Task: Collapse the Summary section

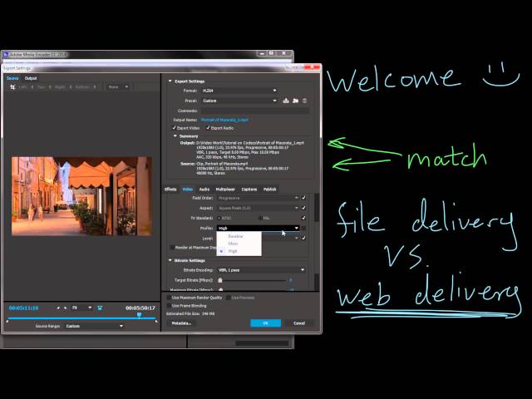Action: tap(175, 136)
